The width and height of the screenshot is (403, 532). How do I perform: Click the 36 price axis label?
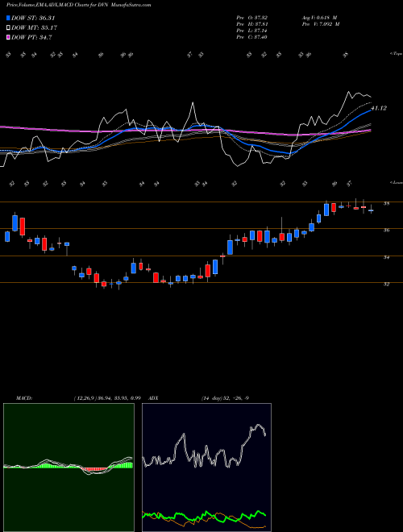(x=386, y=231)
